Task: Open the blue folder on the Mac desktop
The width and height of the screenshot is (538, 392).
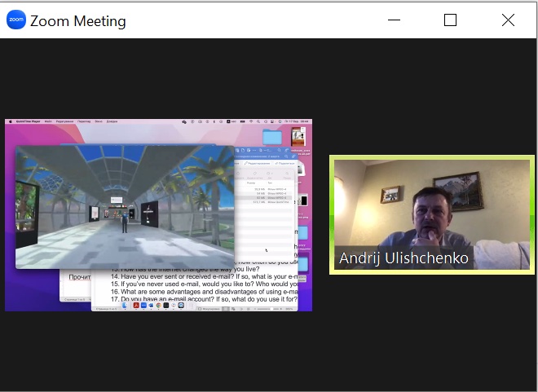Action: click(x=272, y=137)
